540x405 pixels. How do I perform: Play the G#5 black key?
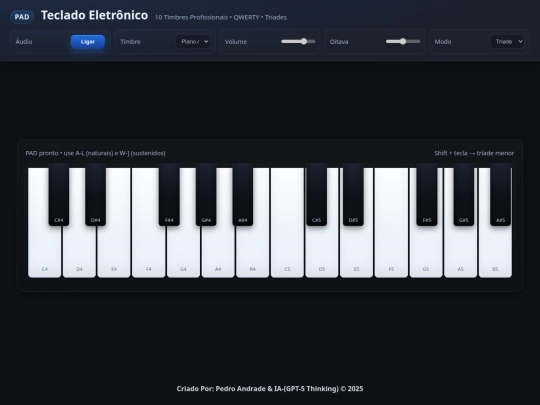[x=464, y=195]
